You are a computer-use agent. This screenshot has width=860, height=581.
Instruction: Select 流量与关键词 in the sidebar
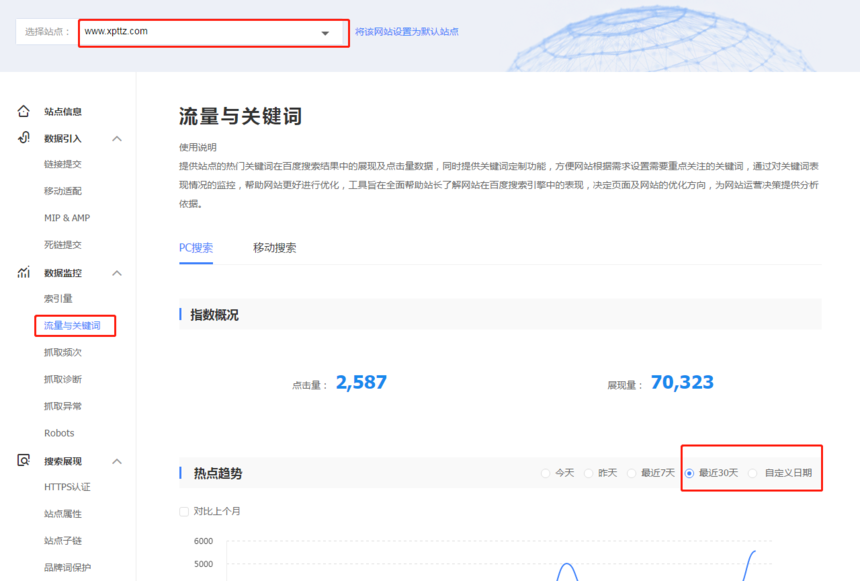[x=72, y=325]
